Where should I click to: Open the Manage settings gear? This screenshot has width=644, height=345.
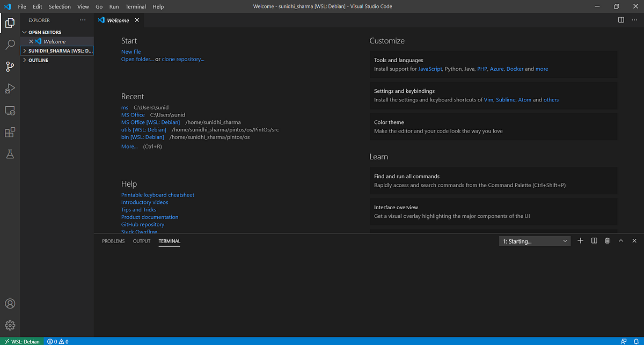click(x=10, y=325)
